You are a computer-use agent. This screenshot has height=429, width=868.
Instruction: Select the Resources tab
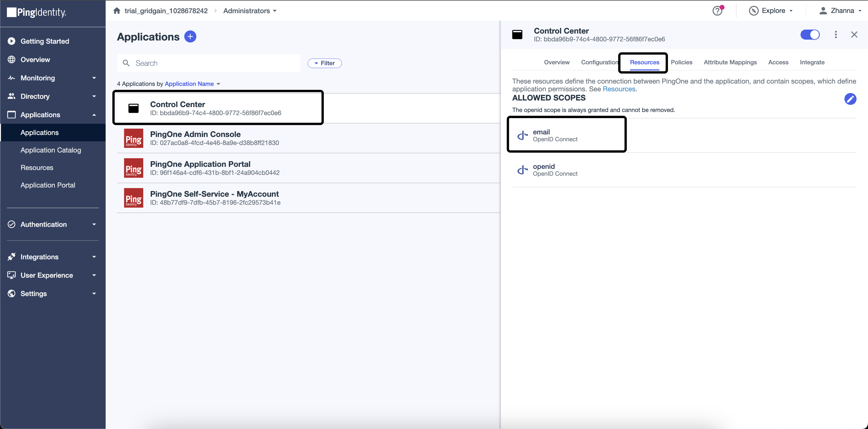click(645, 62)
